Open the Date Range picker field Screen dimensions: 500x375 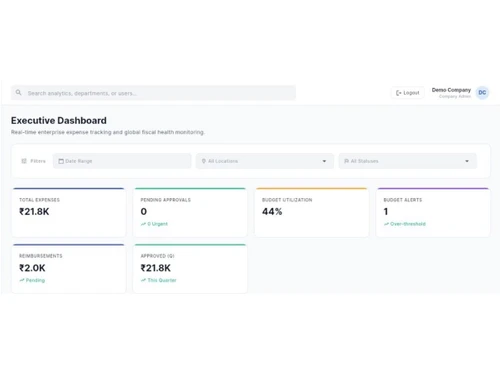[x=122, y=161]
